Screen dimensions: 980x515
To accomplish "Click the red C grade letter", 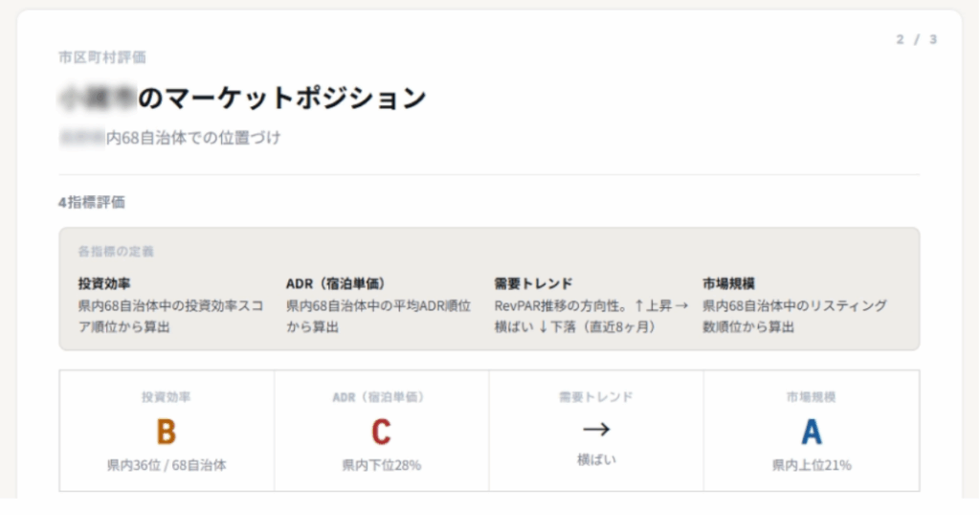I will [x=381, y=432].
